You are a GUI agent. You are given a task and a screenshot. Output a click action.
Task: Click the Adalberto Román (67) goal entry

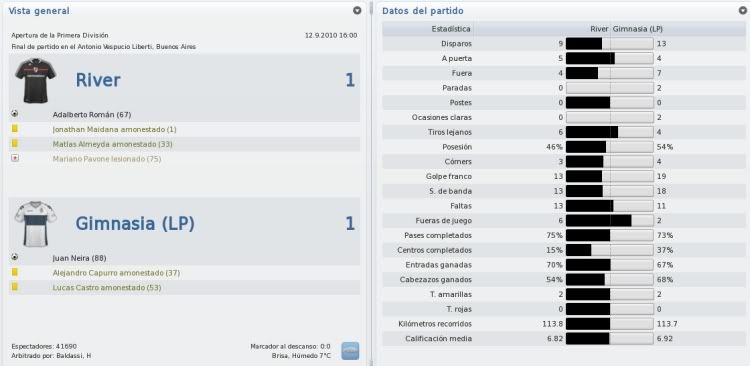coord(92,115)
